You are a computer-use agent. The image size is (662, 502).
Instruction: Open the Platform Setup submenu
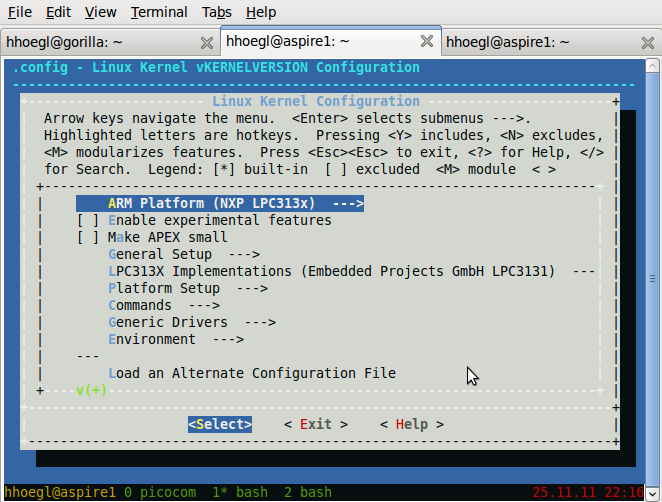pyautogui.click(x=188, y=288)
